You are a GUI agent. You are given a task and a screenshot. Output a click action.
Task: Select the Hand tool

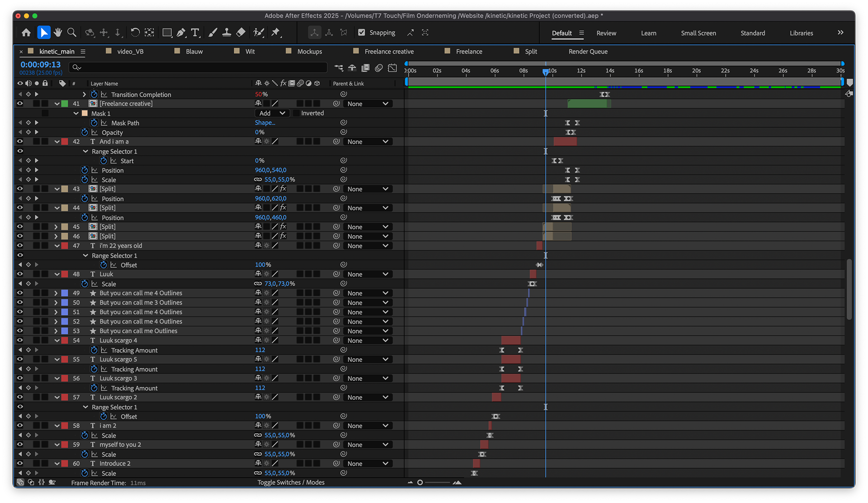[57, 33]
